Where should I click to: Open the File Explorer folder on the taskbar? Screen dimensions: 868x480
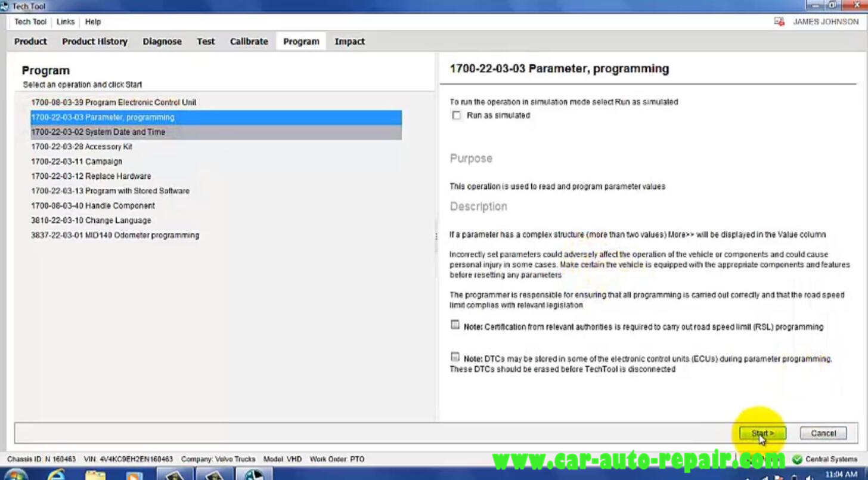(95, 476)
